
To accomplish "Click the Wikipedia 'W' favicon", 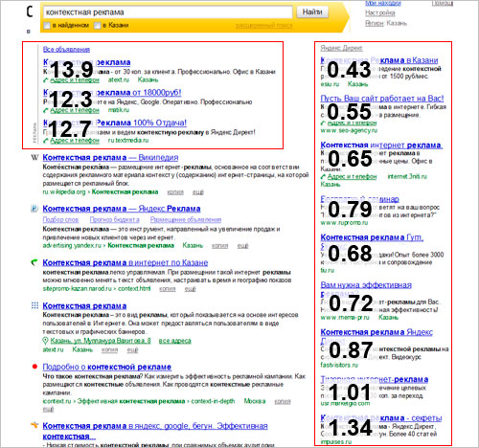I will [x=34, y=158].
